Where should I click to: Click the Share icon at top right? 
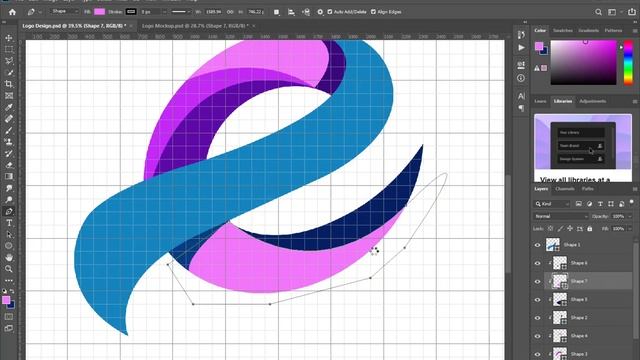(632, 12)
